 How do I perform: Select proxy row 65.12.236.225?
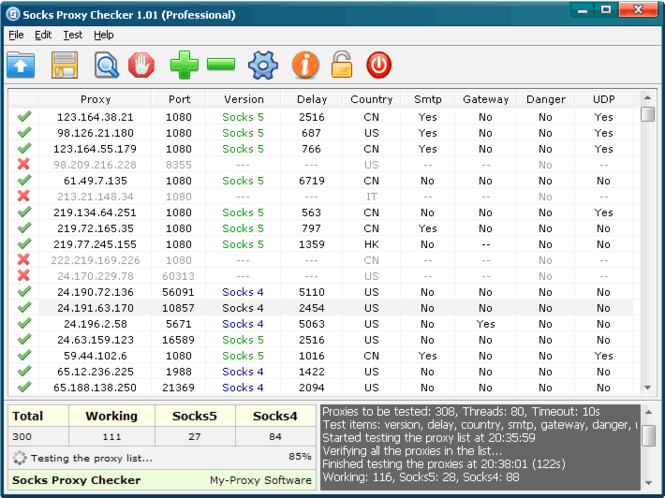321,371
